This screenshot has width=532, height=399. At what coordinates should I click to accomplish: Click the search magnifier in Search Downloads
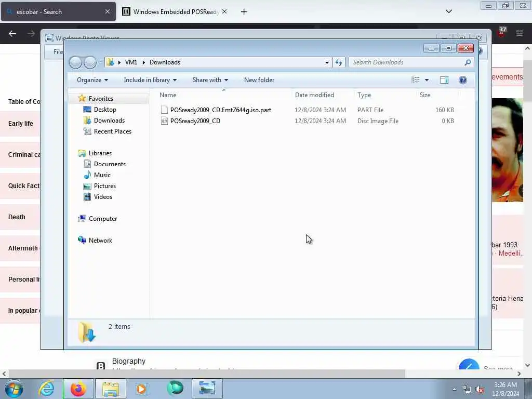(x=468, y=62)
